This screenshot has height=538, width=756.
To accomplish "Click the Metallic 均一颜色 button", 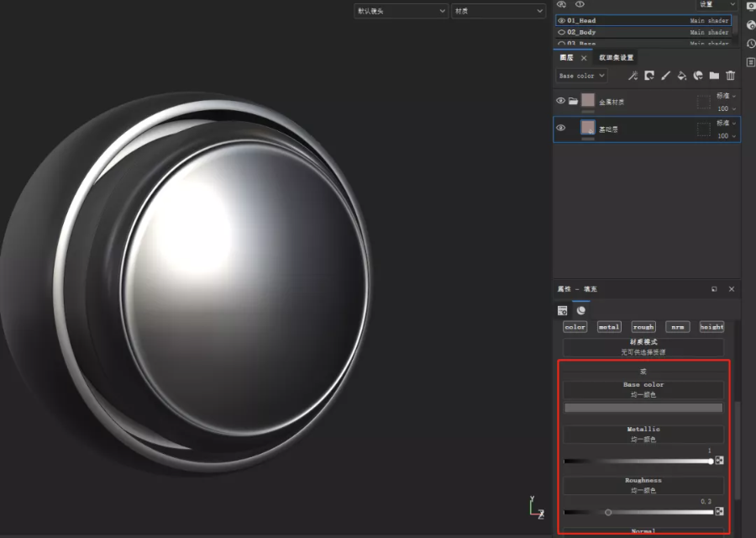I will coord(643,435).
